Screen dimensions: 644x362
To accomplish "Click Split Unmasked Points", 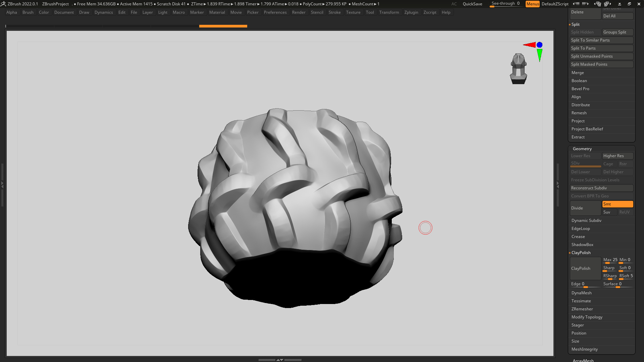I will [601, 56].
